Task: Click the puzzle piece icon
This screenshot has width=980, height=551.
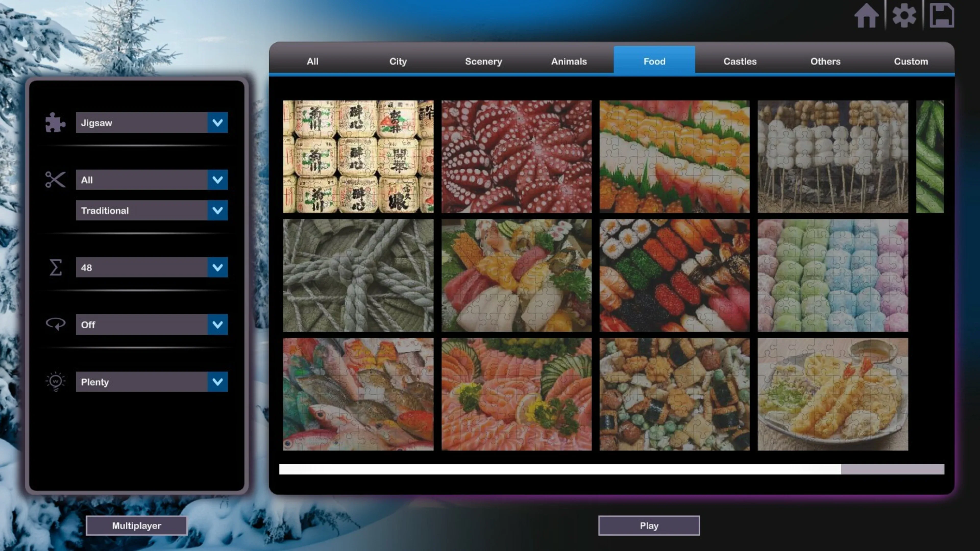Action: (x=55, y=122)
